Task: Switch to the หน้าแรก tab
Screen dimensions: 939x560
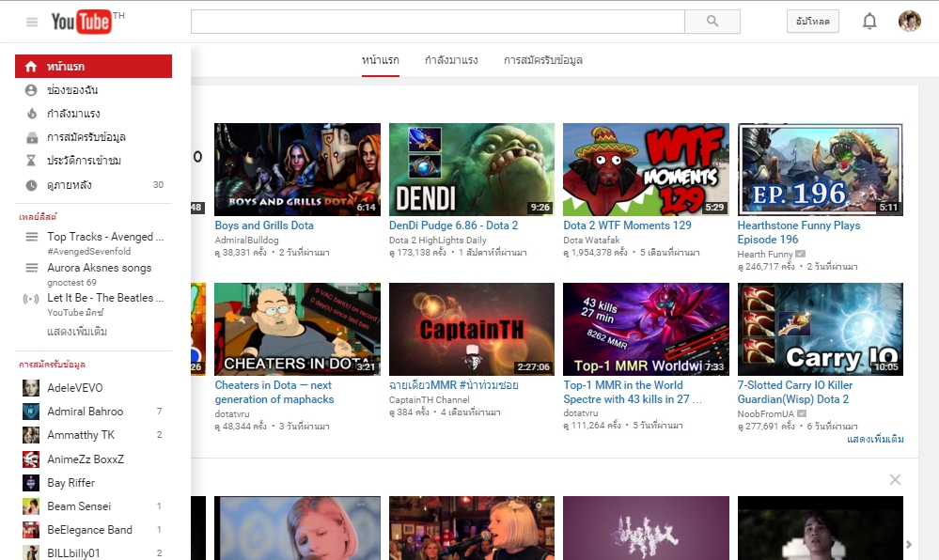Action: (381, 60)
